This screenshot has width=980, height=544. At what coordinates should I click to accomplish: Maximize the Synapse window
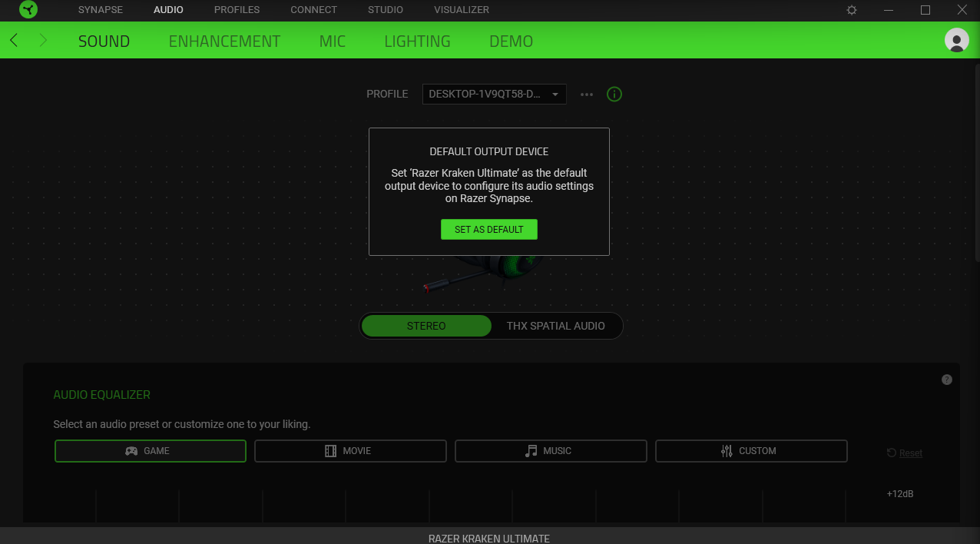[925, 10]
